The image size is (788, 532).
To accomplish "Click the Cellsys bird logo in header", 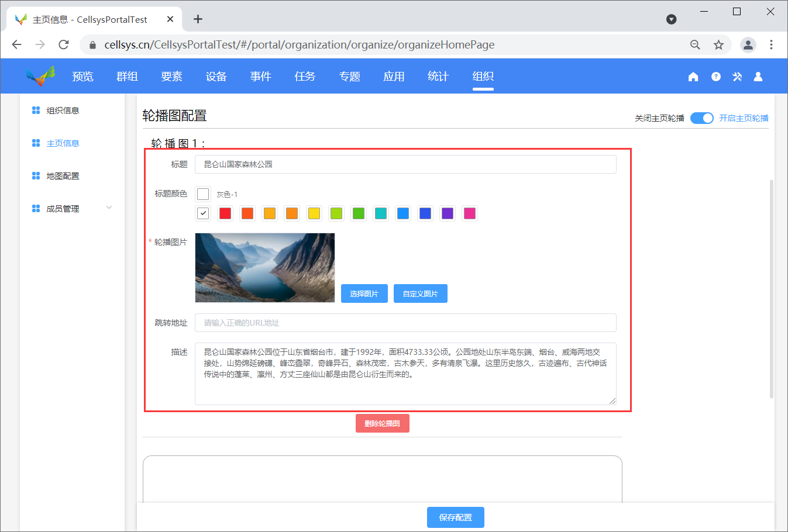I will tap(40, 76).
